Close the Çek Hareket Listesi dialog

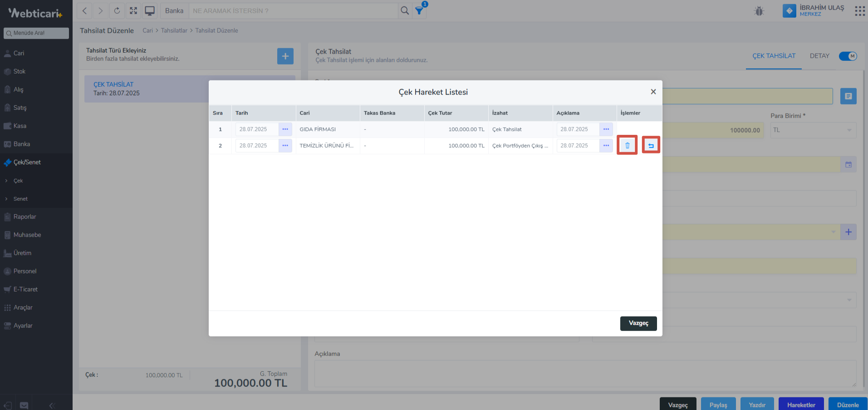coord(653,92)
